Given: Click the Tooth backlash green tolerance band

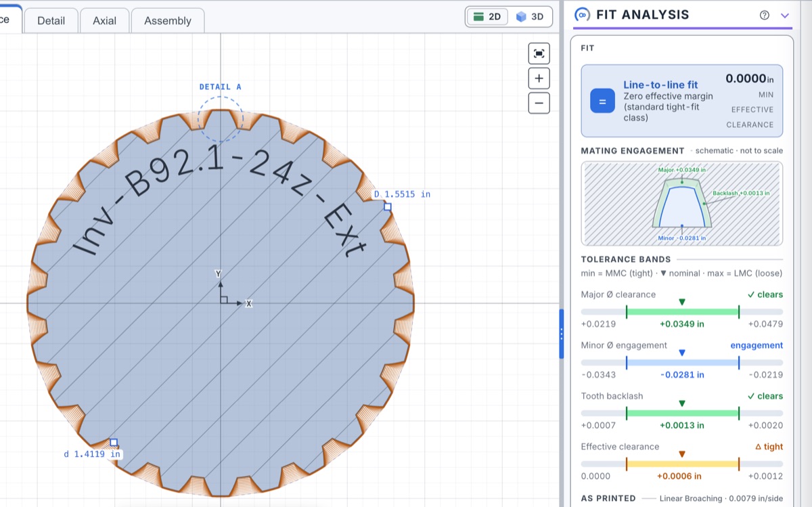Looking at the screenshot, I should (682, 413).
